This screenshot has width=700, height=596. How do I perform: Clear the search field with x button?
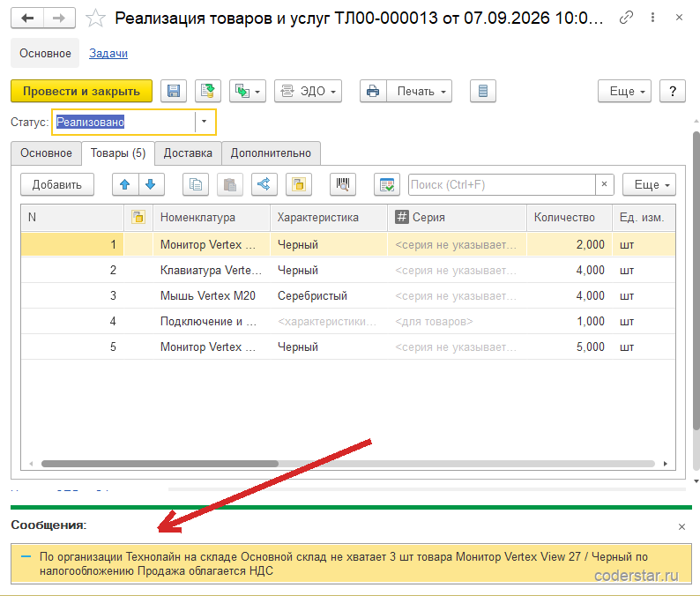pos(605,184)
